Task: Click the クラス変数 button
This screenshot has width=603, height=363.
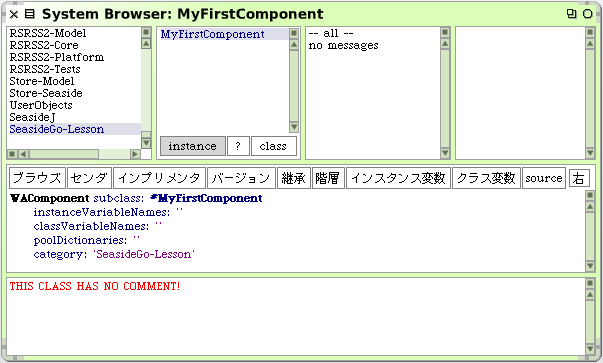Action: pos(486,178)
